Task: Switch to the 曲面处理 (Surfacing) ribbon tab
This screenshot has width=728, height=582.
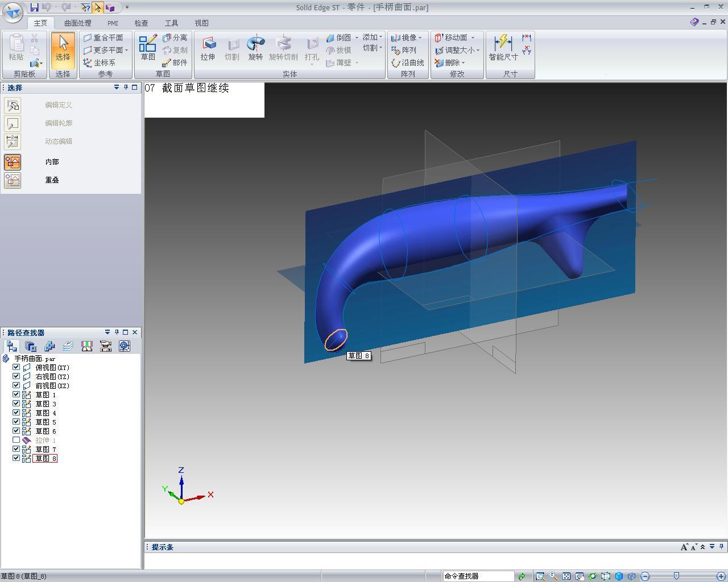Action: (77, 23)
